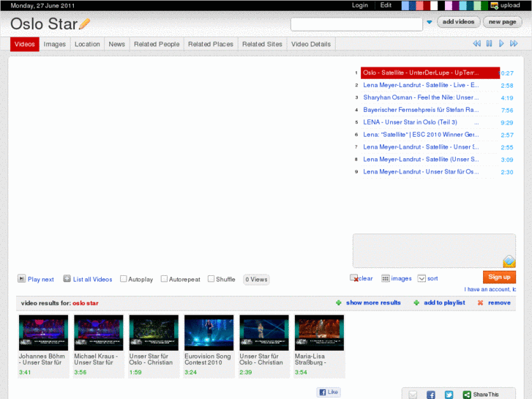
Task: Start playback with the play icon
Action: tap(501, 43)
